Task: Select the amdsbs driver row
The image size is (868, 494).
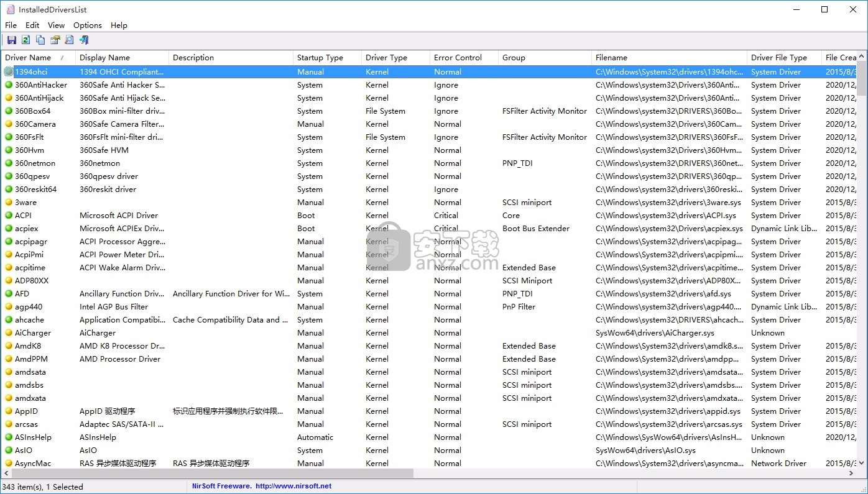Action: click(429, 385)
